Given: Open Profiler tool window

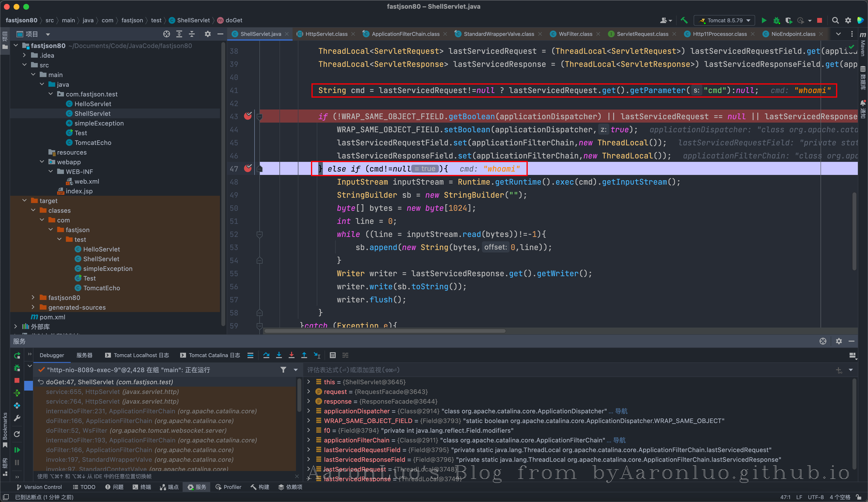Looking at the screenshot, I should click(228, 487).
